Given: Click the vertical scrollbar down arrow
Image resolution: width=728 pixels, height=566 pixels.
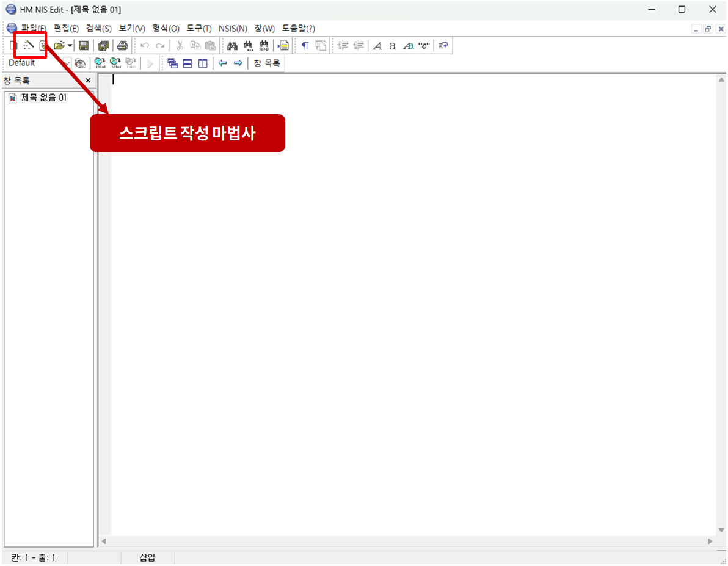Looking at the screenshot, I should tap(721, 529).
